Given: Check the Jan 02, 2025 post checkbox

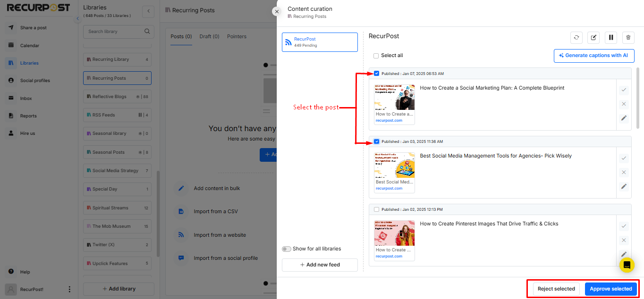Looking at the screenshot, I should pos(376,209).
